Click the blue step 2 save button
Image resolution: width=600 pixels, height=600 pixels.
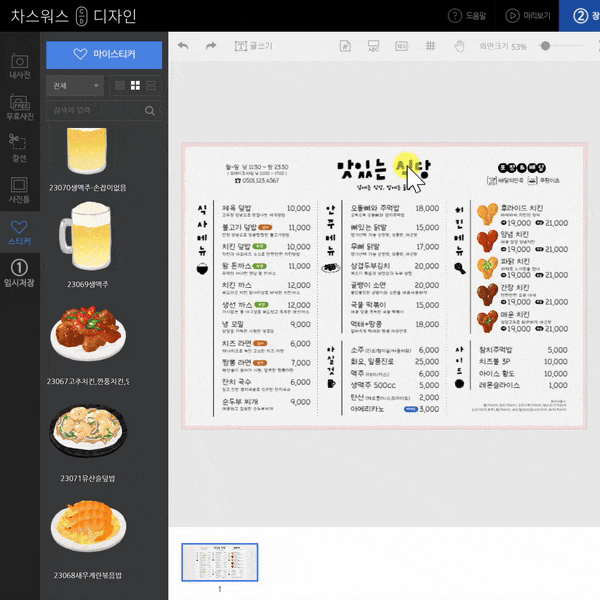pyautogui.click(x=580, y=16)
